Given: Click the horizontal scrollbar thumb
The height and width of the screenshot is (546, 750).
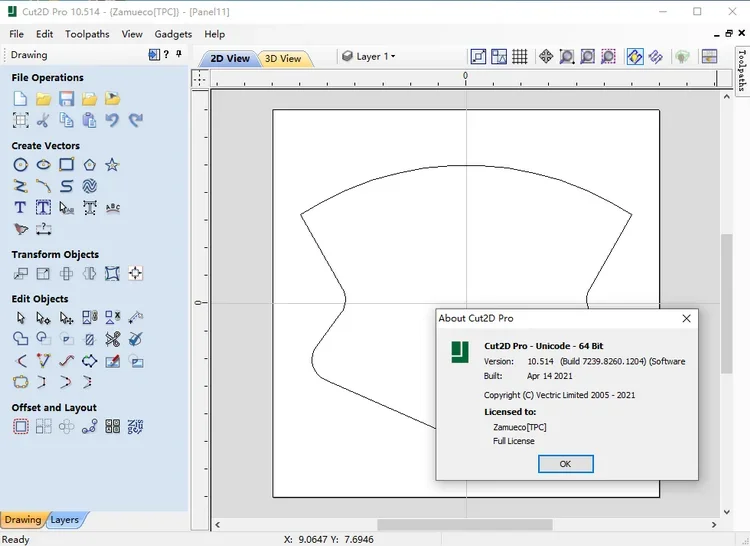Looking at the screenshot, I should click(464, 524).
